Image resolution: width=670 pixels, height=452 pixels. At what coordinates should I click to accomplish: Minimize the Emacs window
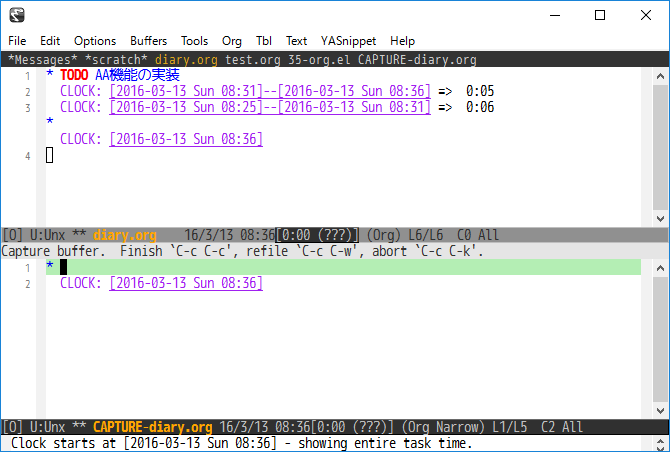tap(555, 15)
